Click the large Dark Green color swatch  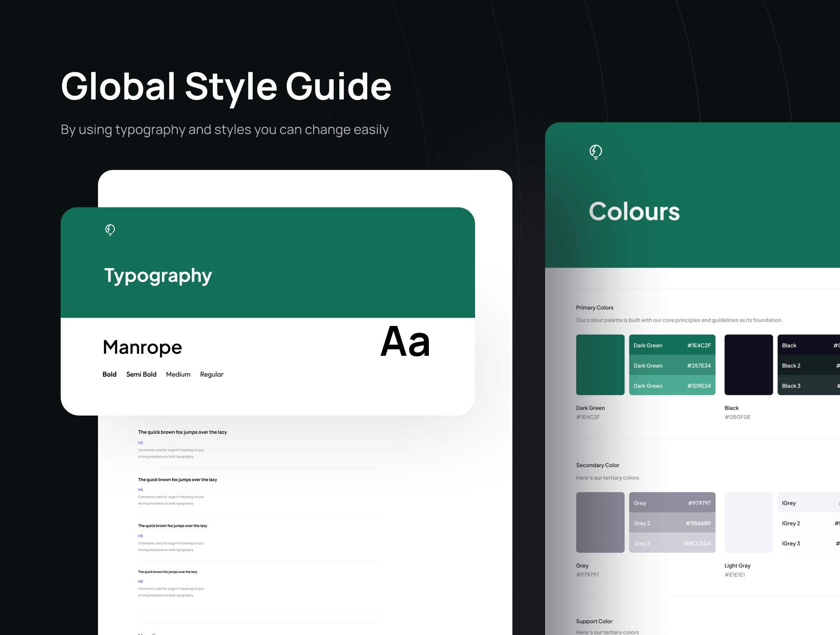click(x=600, y=365)
